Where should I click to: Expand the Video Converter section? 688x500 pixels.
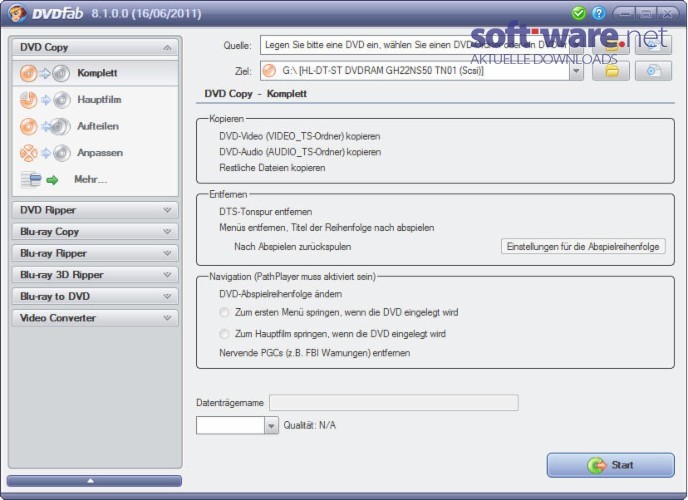coord(95,318)
